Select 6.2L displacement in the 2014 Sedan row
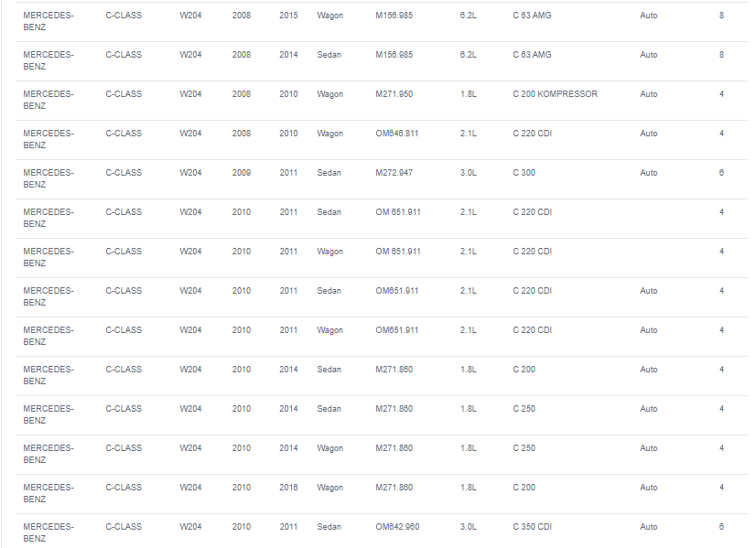756x548 pixels. pyautogui.click(x=468, y=55)
